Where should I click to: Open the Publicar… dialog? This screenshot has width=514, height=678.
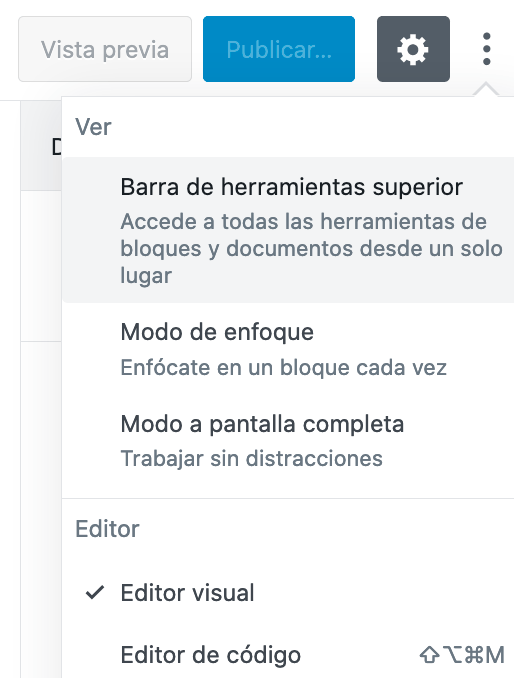pos(279,49)
